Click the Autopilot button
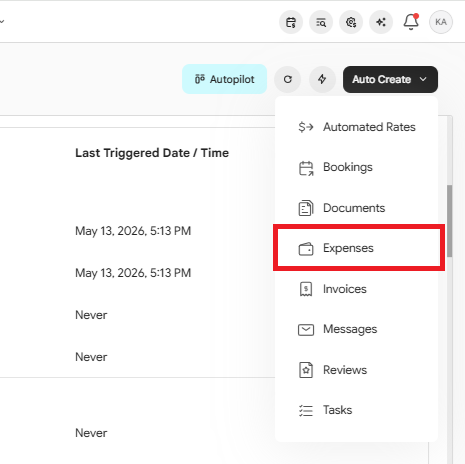 point(224,79)
